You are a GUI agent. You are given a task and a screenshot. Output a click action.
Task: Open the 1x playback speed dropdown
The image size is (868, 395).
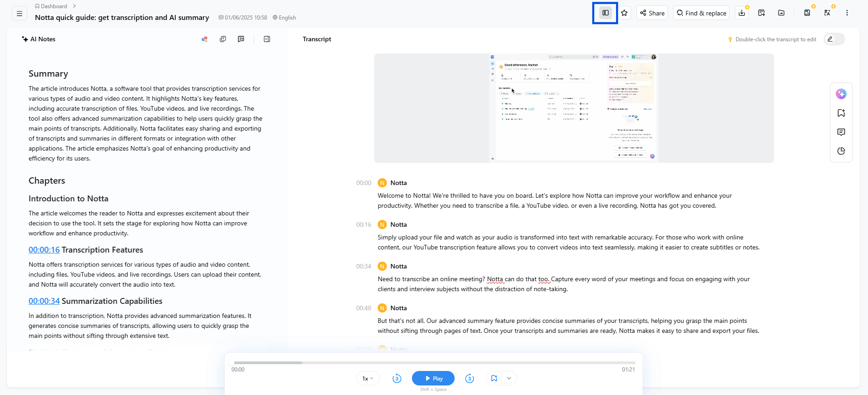pyautogui.click(x=368, y=378)
